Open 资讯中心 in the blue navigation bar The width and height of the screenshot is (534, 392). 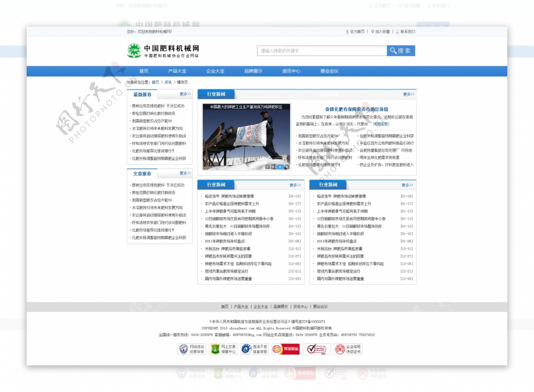tap(291, 71)
